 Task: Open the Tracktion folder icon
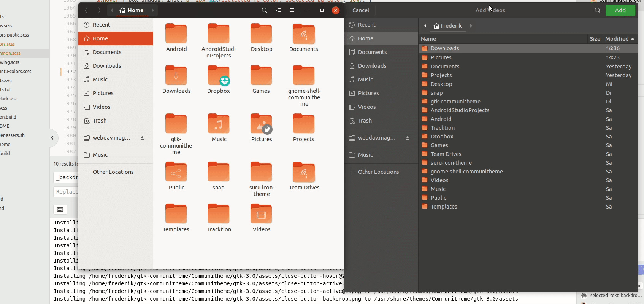(x=219, y=214)
